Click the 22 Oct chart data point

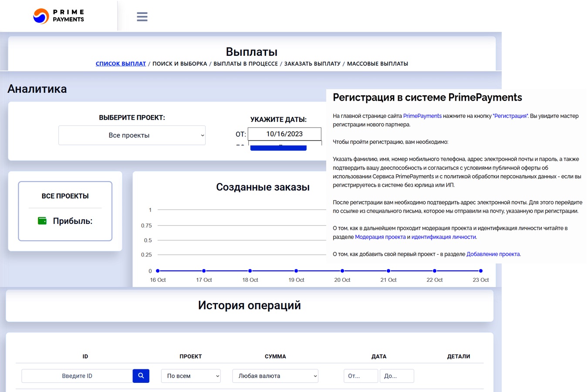coord(435,271)
